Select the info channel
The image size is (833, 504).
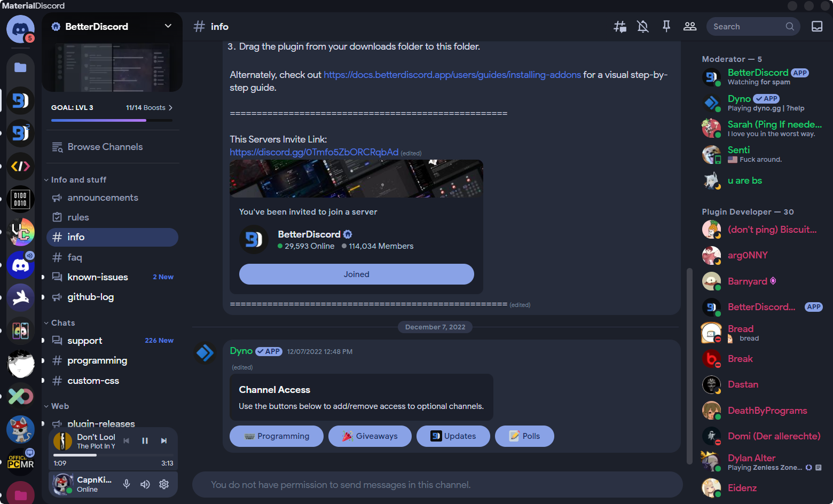coord(112,237)
